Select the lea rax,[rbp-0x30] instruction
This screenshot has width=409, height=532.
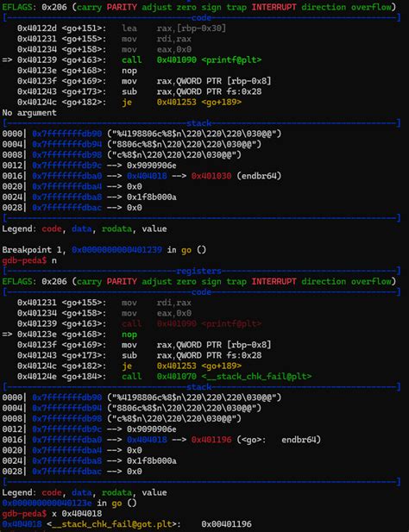tap(173, 28)
